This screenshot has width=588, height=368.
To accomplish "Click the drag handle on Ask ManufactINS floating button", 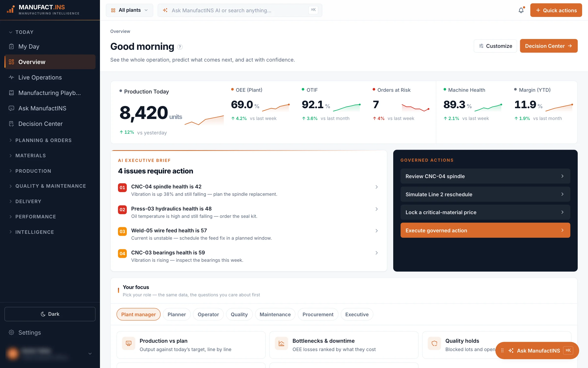I will pos(502,351).
